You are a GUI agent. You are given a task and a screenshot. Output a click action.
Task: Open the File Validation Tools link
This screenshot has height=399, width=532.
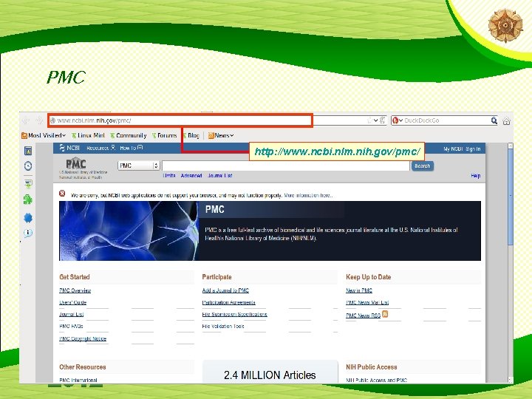[x=223, y=326]
